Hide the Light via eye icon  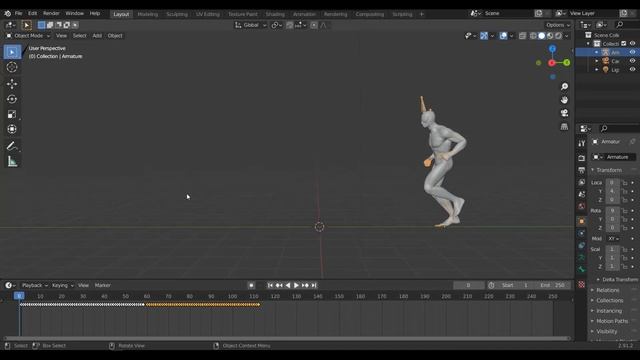click(x=632, y=69)
